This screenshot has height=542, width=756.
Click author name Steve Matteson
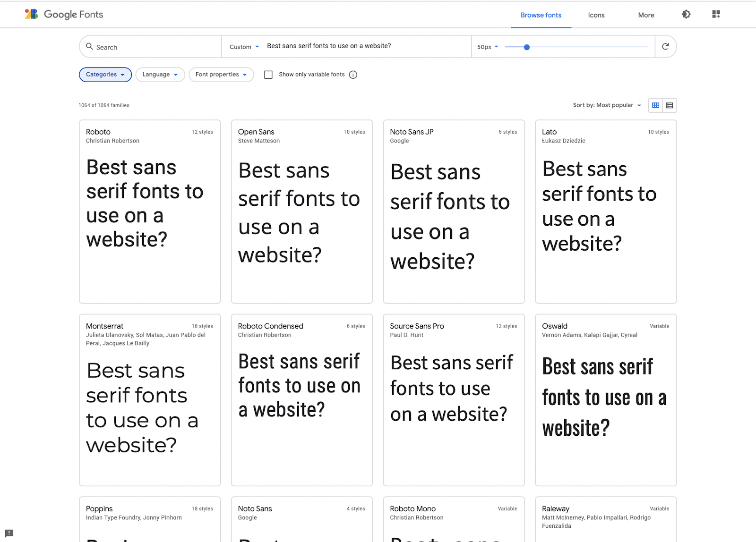coord(259,141)
